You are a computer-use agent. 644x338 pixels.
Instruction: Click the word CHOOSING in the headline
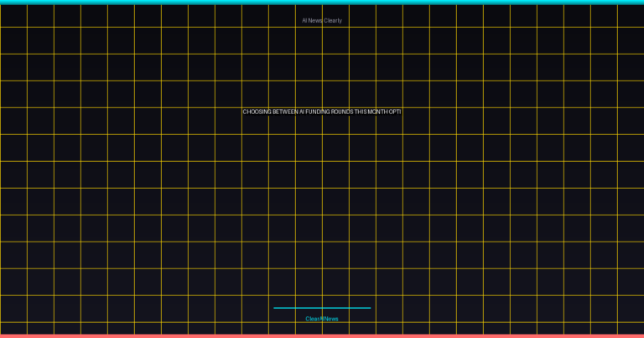257,112
